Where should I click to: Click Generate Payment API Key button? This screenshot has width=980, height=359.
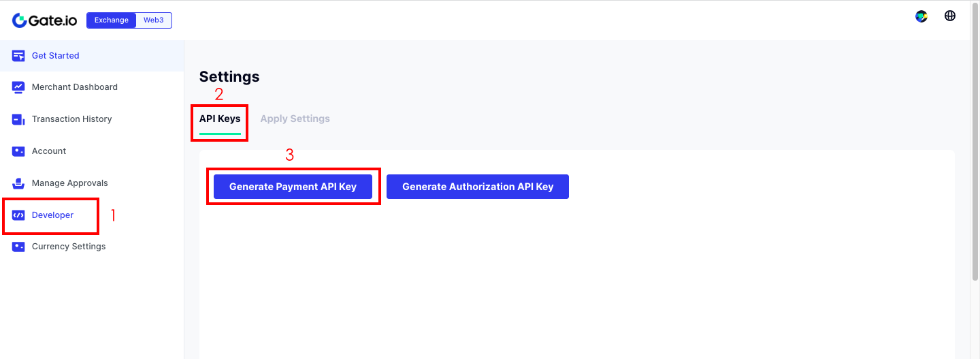pyautogui.click(x=293, y=187)
